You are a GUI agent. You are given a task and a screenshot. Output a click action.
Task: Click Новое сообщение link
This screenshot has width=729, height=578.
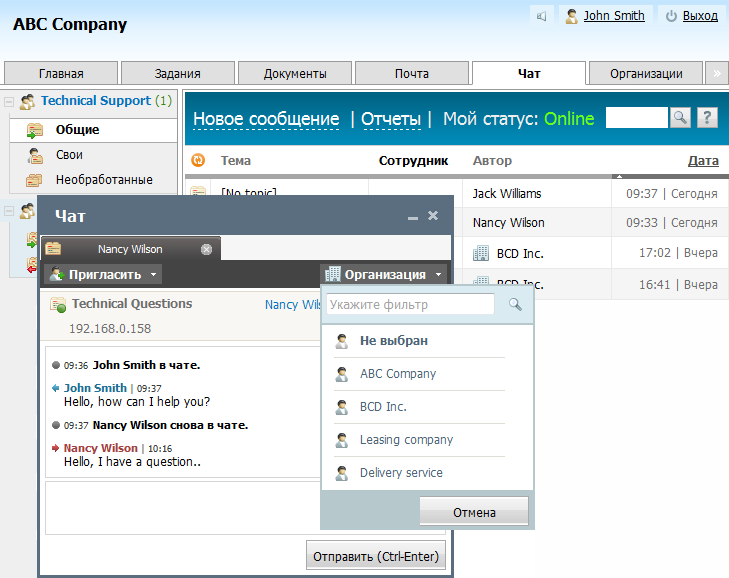[266, 119]
